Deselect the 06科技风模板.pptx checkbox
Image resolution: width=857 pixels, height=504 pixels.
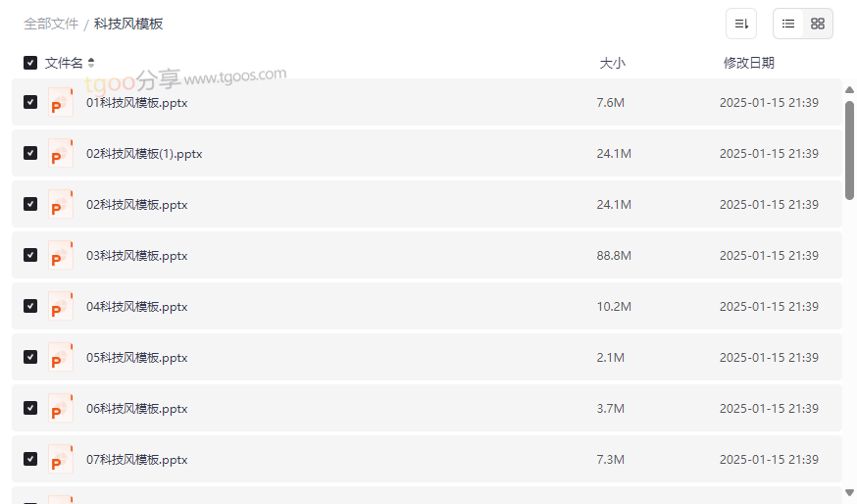[x=30, y=408]
